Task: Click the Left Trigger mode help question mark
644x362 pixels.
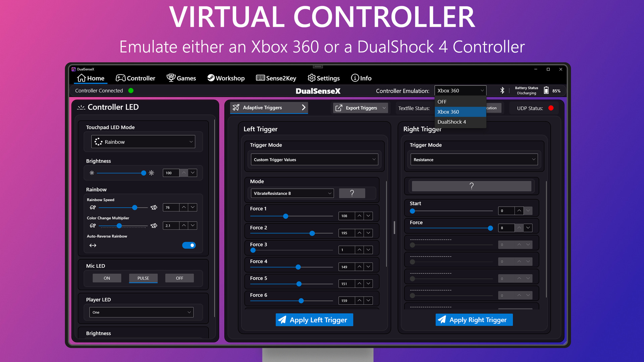Action: [352, 193]
